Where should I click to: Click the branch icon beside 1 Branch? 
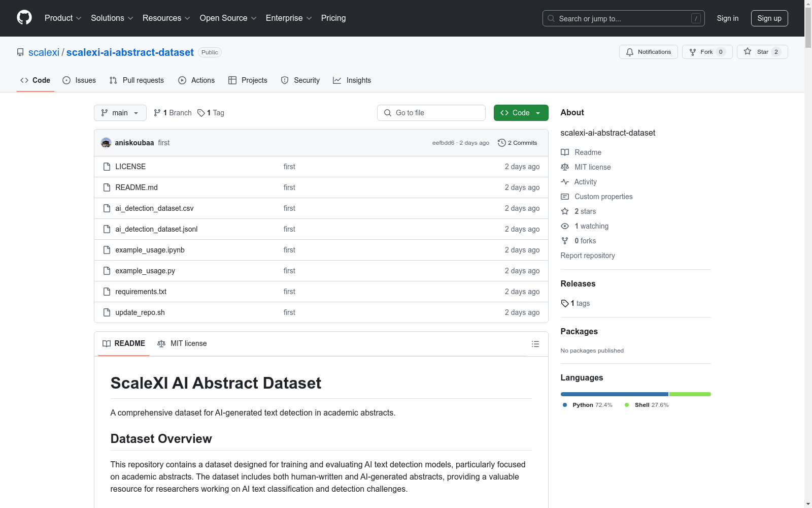pos(157,113)
